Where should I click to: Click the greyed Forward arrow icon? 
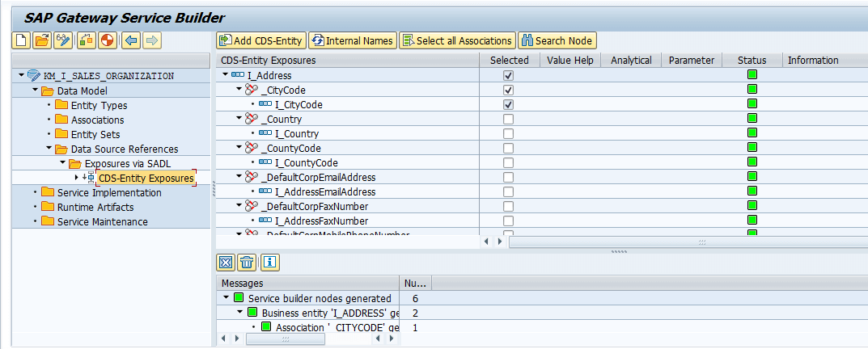(x=152, y=40)
